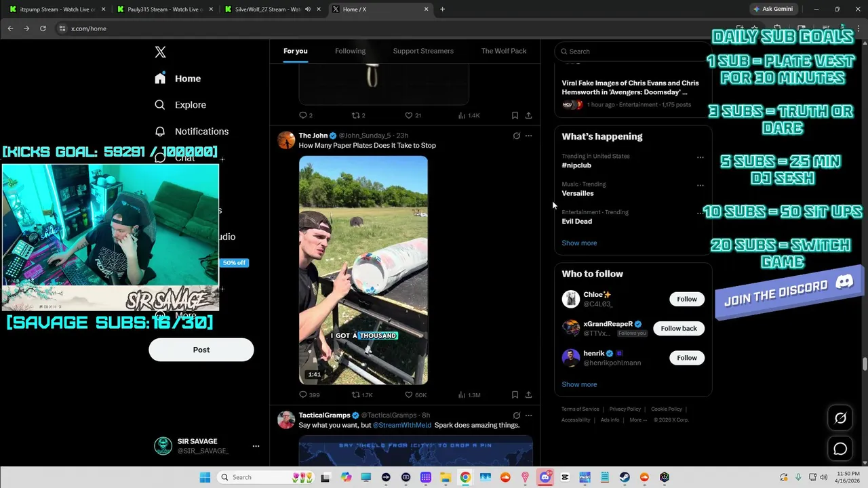Click Grok icon on The John's post
Viewport: 868px width, 488px height.
tap(517, 136)
